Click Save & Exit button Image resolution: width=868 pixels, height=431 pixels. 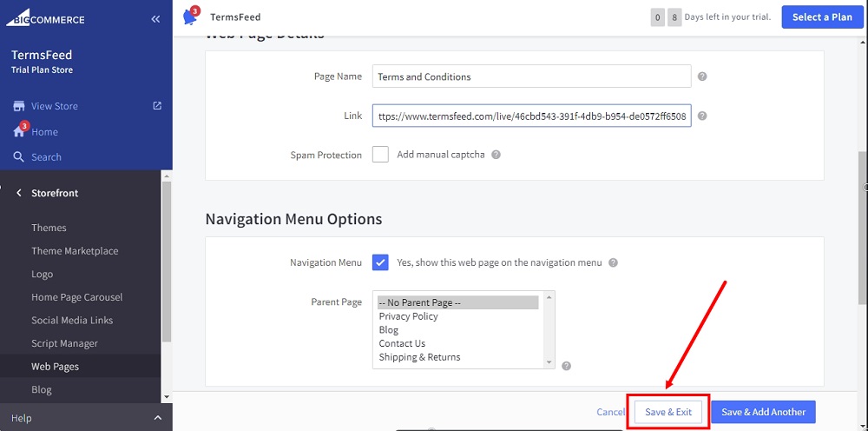coord(668,412)
